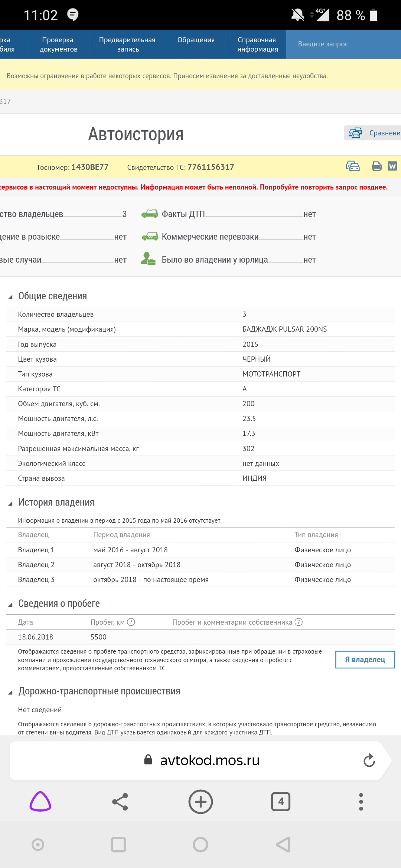
Task: Click mileage help question mark icon
Action: [131, 622]
